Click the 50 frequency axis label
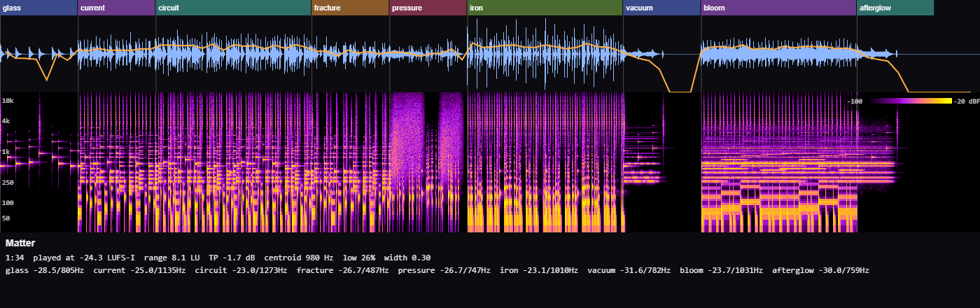This screenshot has height=308, width=980. click(6, 218)
